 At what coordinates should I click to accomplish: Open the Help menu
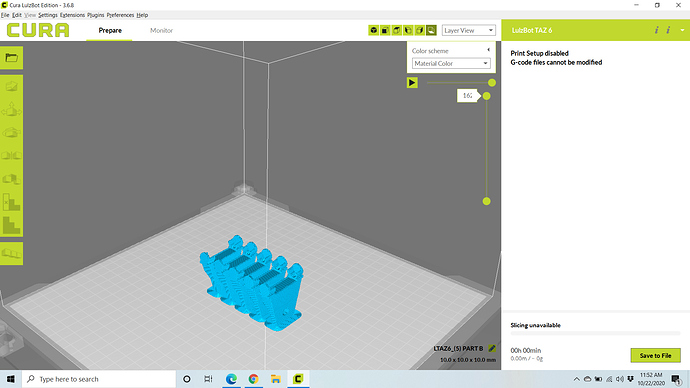[x=142, y=15]
